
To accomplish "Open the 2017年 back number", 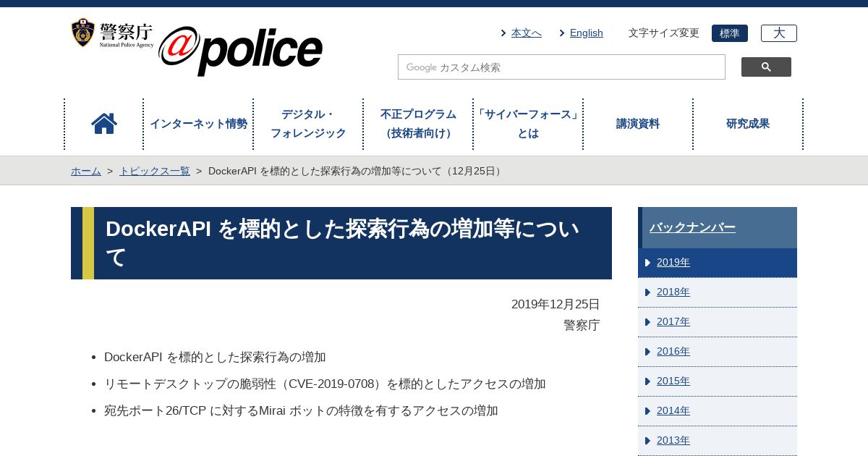I will (x=718, y=322).
